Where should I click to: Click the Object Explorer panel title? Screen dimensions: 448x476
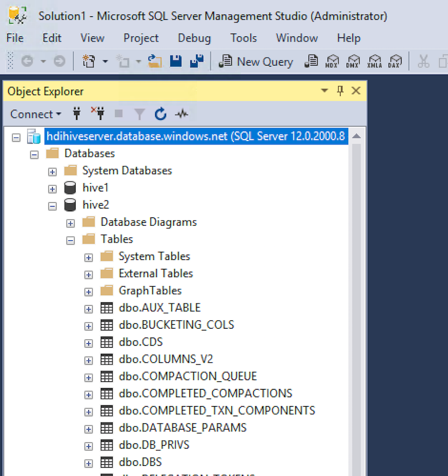pyautogui.click(x=45, y=91)
